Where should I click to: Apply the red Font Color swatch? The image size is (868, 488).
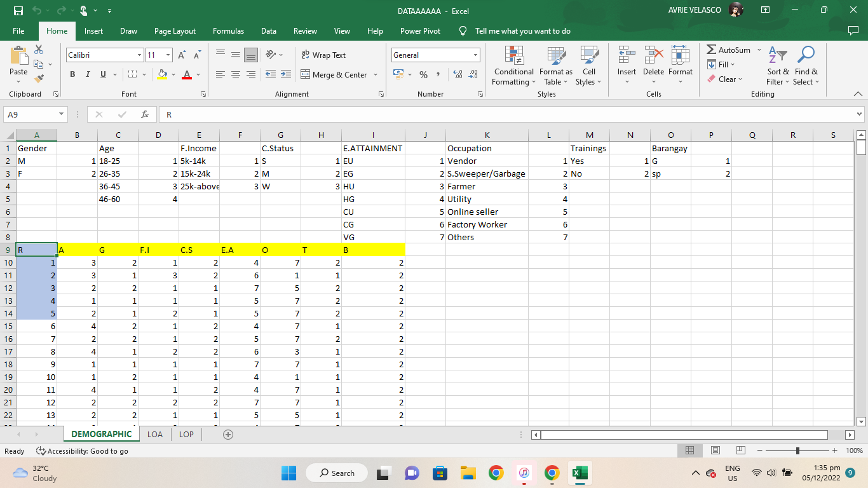[187, 74]
